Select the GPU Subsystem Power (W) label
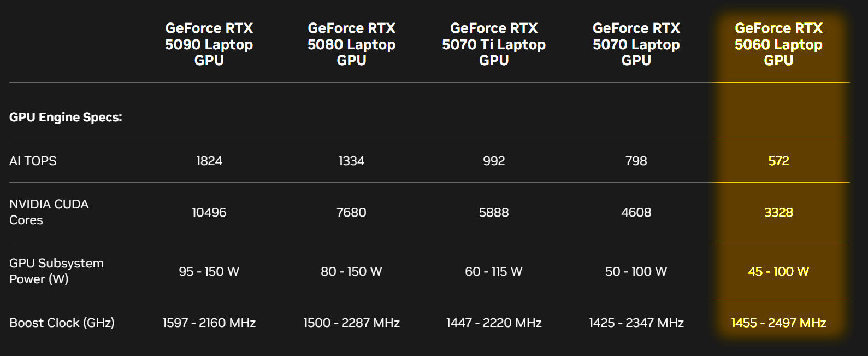This screenshot has width=868, height=356. pyautogui.click(x=56, y=271)
